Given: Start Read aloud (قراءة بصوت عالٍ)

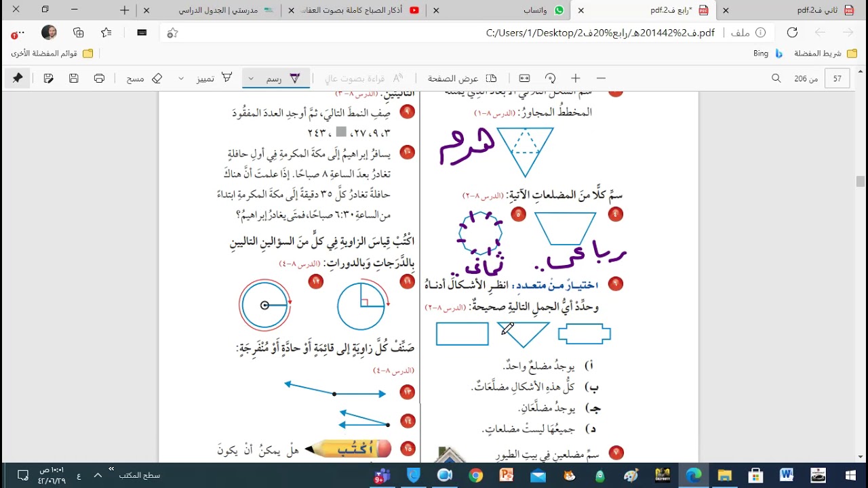Looking at the screenshot, I should click(x=364, y=79).
